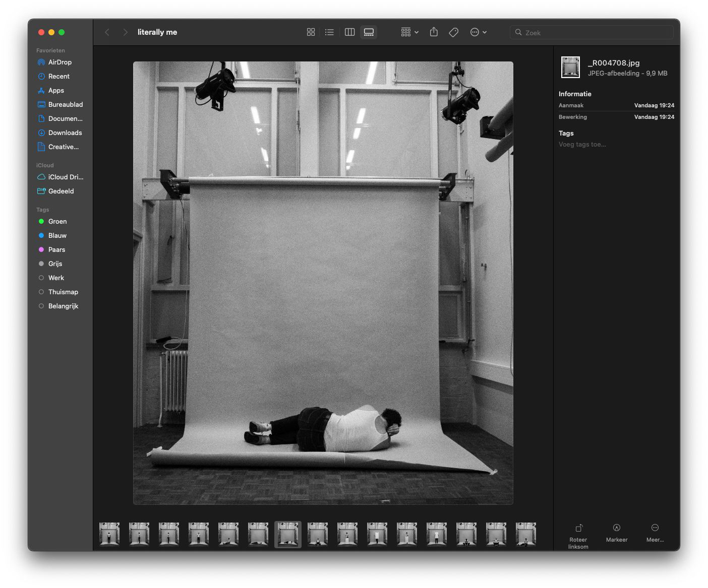This screenshot has height=588, width=708.
Task: Click the small file icon beside _R004708.jpg
Action: (571, 67)
